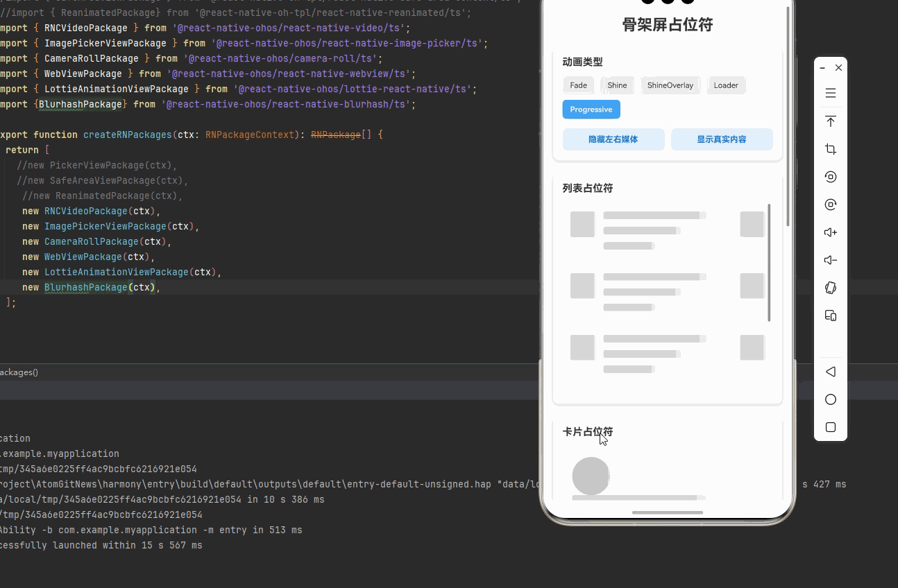
Task: Click the crop screenshot icon in emulator toolbar
Action: click(831, 149)
